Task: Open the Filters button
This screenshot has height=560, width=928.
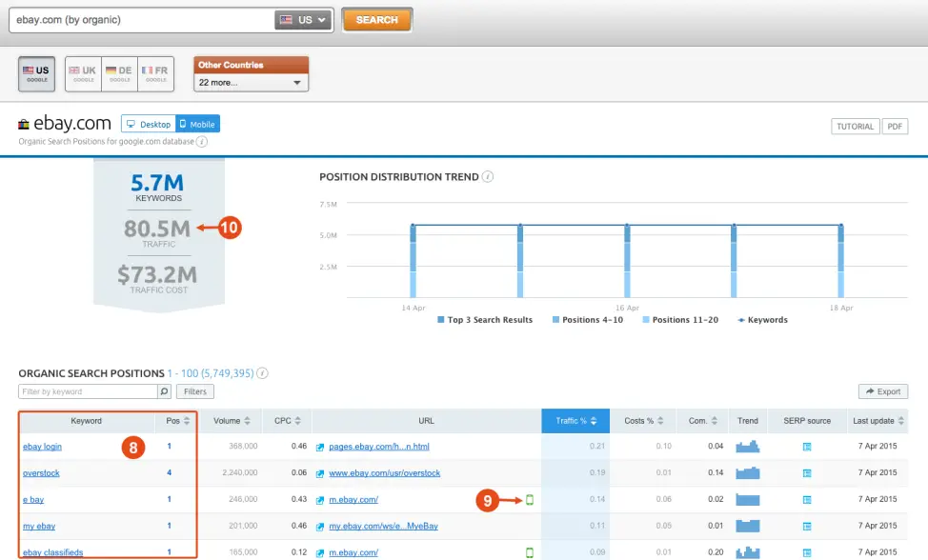Action: pyautogui.click(x=195, y=391)
